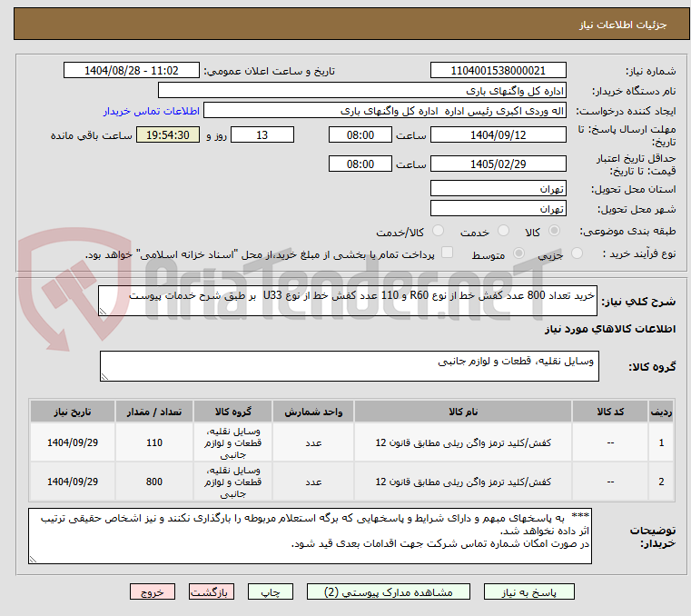Click the unit عدد in row 1
This screenshot has height=616, width=691.
(313, 442)
